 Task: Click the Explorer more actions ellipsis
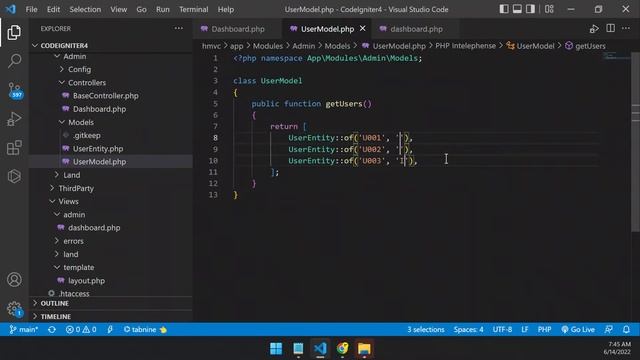click(x=179, y=28)
